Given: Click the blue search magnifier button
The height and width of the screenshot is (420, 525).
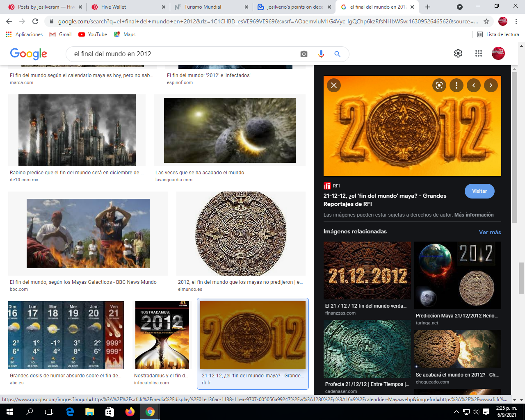Looking at the screenshot, I should pos(338,54).
